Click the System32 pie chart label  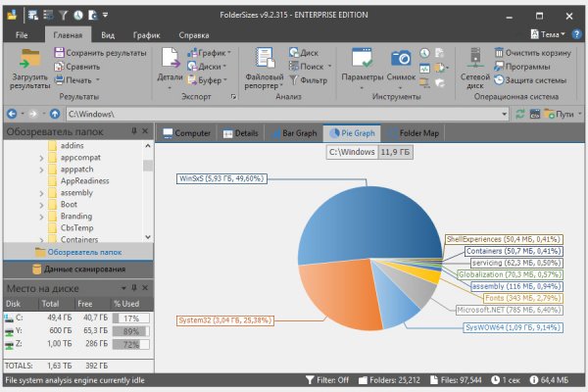[x=225, y=320]
